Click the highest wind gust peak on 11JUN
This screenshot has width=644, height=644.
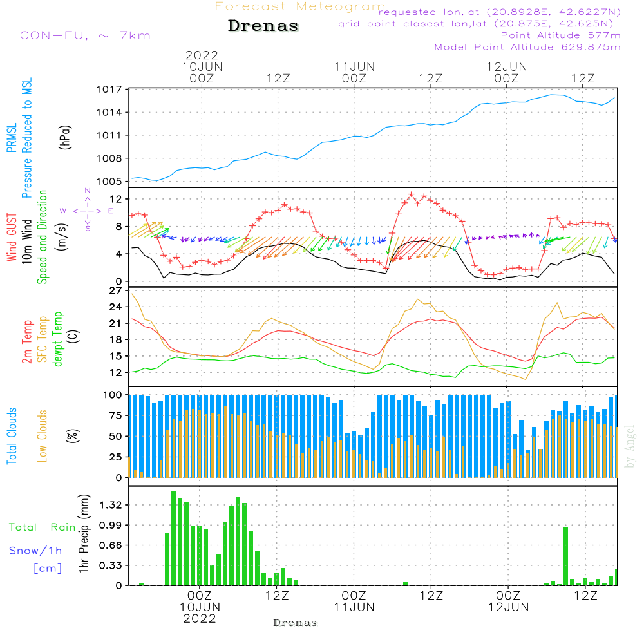pos(411,194)
